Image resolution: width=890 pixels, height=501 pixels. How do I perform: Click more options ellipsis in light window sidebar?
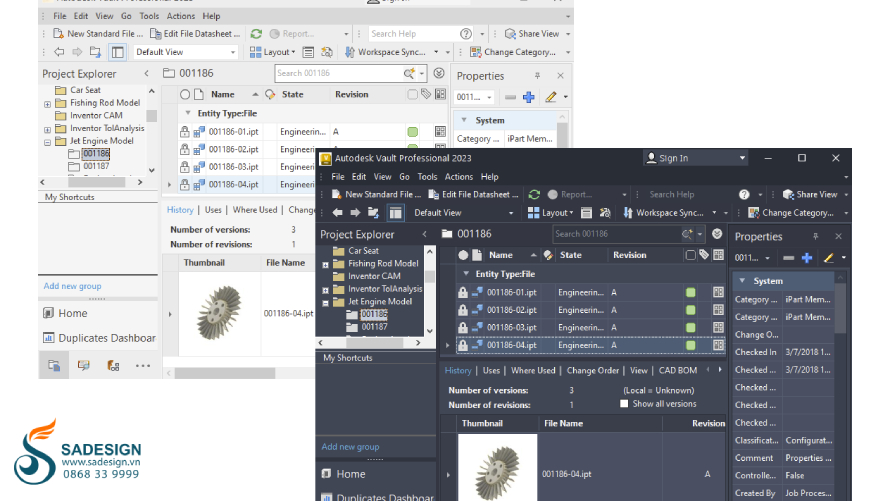[x=143, y=366]
